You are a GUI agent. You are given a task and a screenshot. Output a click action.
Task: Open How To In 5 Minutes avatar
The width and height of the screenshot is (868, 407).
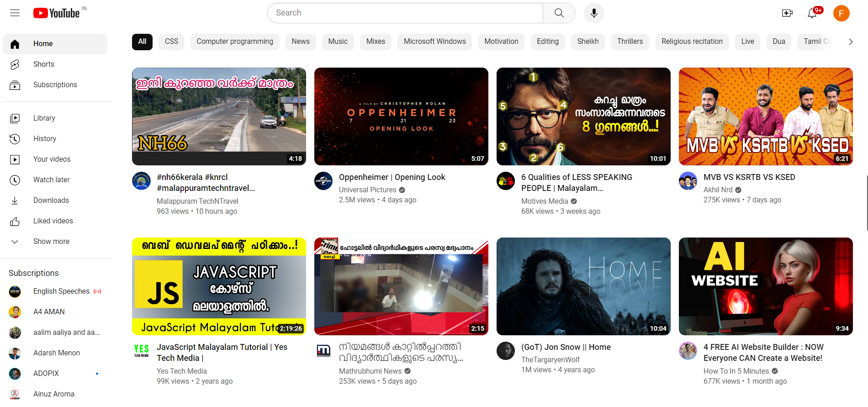688,351
